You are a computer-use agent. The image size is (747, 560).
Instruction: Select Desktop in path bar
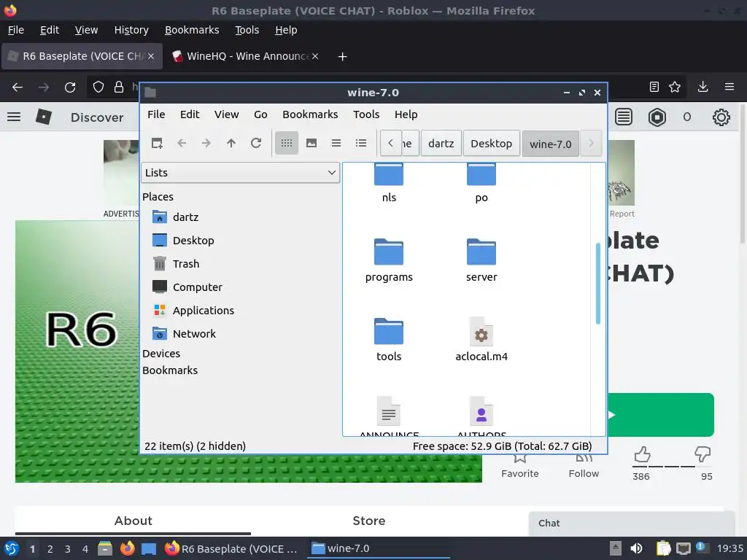[491, 144]
